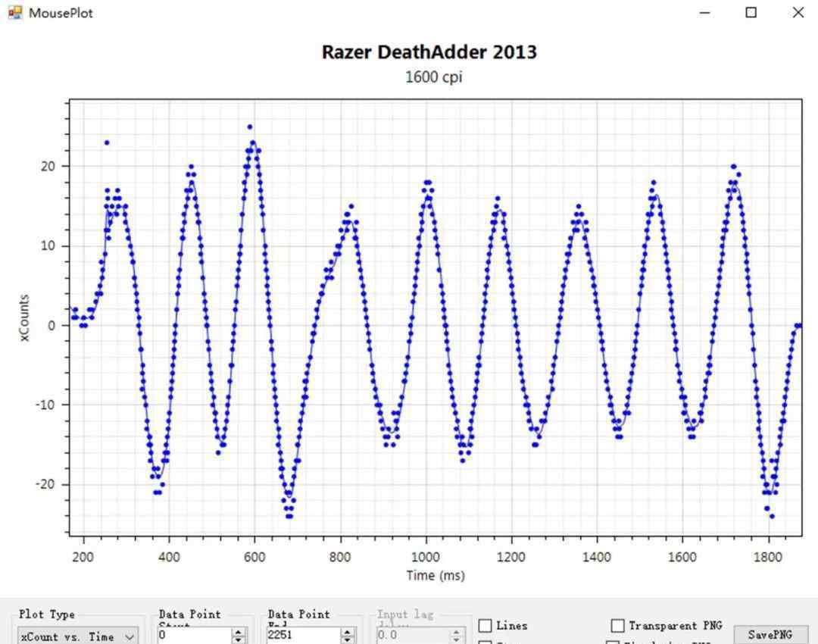
Task: Click the "MousePlot" window title text
Action: (x=61, y=13)
